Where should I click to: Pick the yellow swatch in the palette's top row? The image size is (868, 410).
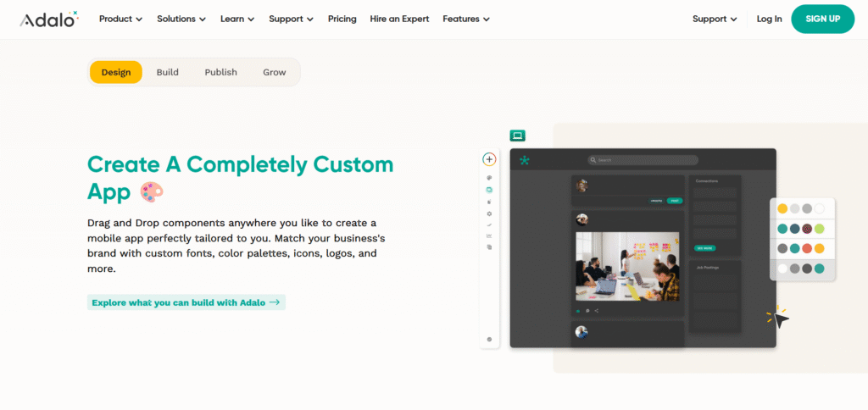[782, 208]
